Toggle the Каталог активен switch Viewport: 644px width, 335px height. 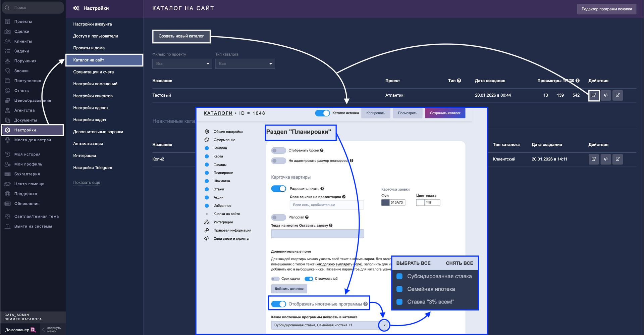click(322, 113)
